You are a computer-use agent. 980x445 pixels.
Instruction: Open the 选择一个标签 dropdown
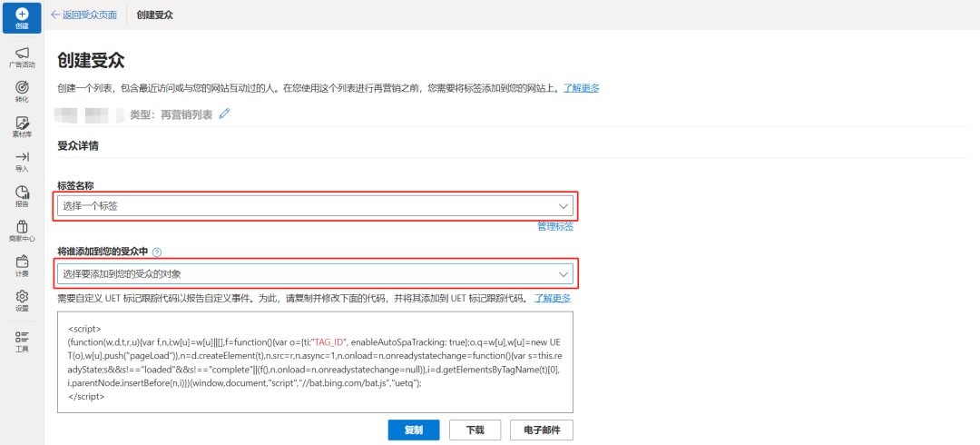[315, 206]
